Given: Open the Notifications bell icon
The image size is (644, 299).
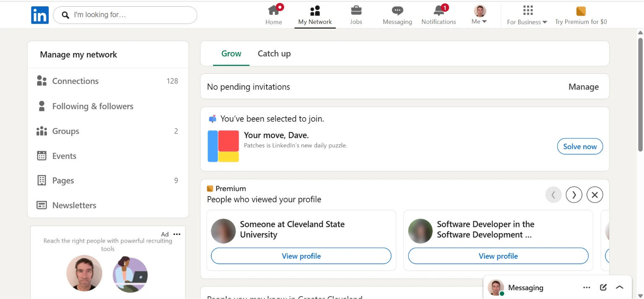Looking at the screenshot, I should pos(439,10).
